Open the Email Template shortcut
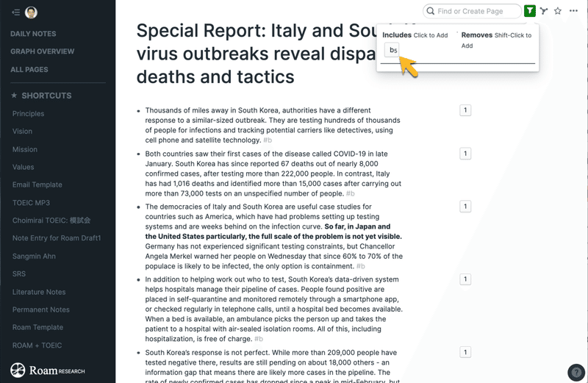Screen dimensions: 588x383 (x=37, y=185)
